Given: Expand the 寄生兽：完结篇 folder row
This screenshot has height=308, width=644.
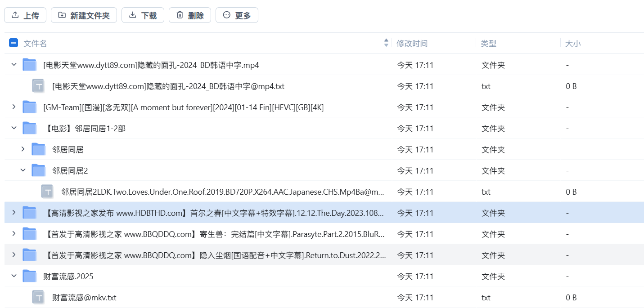Looking at the screenshot, I should [x=14, y=234].
